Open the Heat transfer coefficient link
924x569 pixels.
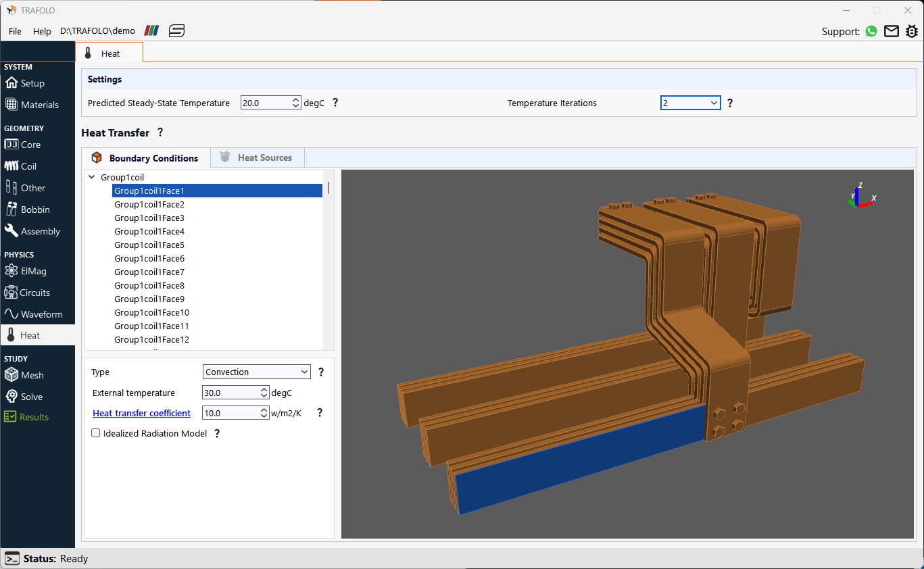coord(141,413)
